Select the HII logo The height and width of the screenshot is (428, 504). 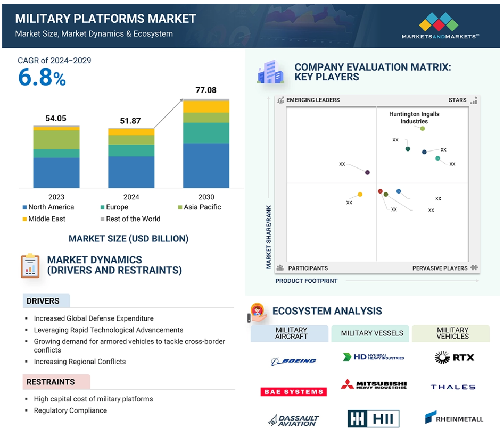(374, 418)
